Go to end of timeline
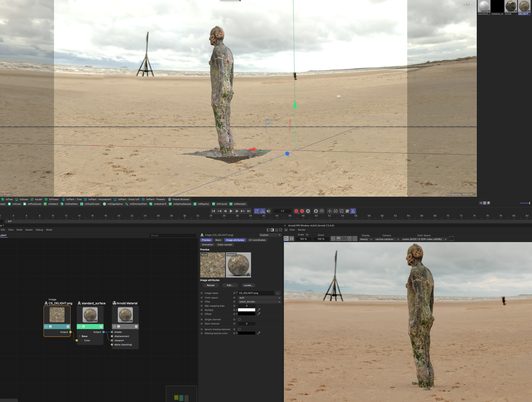Screen dimensions: 532x402 click(249, 211)
